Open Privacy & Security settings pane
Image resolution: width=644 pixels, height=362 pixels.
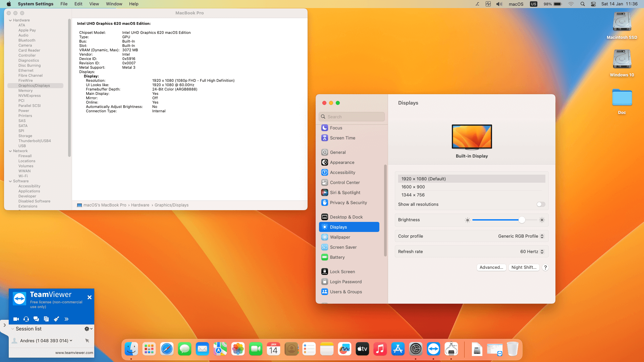coord(348,203)
